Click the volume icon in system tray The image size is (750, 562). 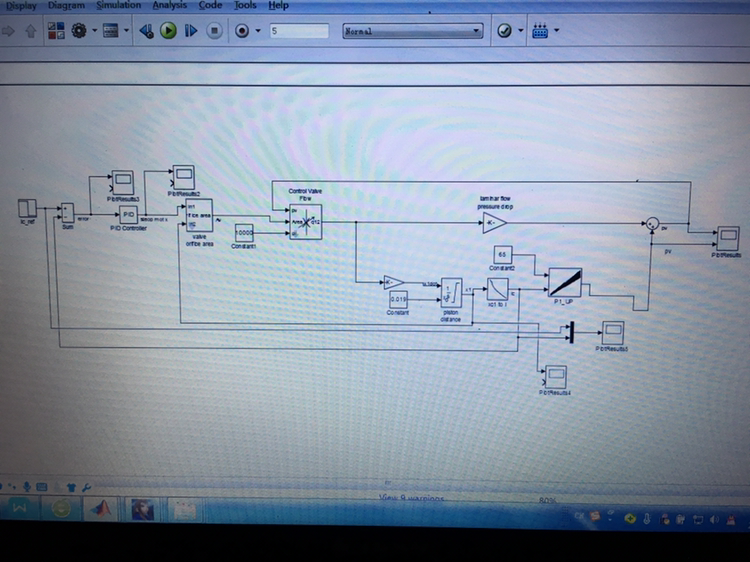tap(715, 519)
